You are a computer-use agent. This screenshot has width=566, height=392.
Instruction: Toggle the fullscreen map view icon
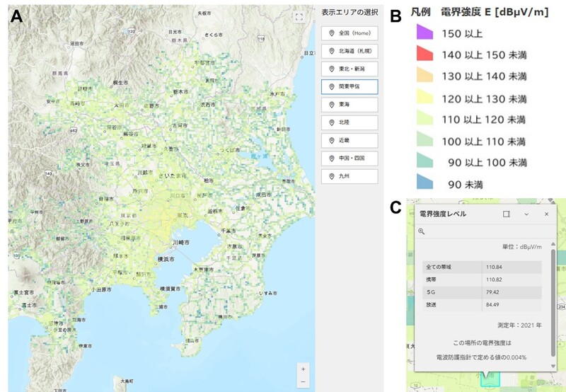299,17
